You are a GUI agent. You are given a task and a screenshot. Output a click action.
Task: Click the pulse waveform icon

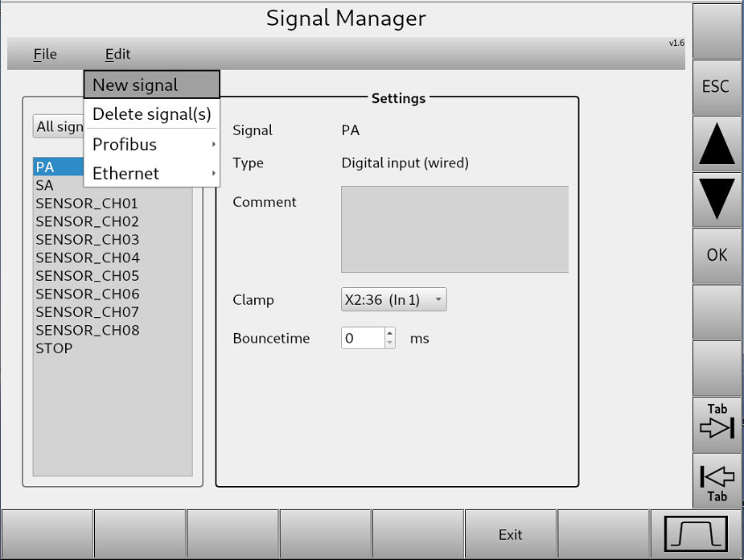(x=697, y=533)
